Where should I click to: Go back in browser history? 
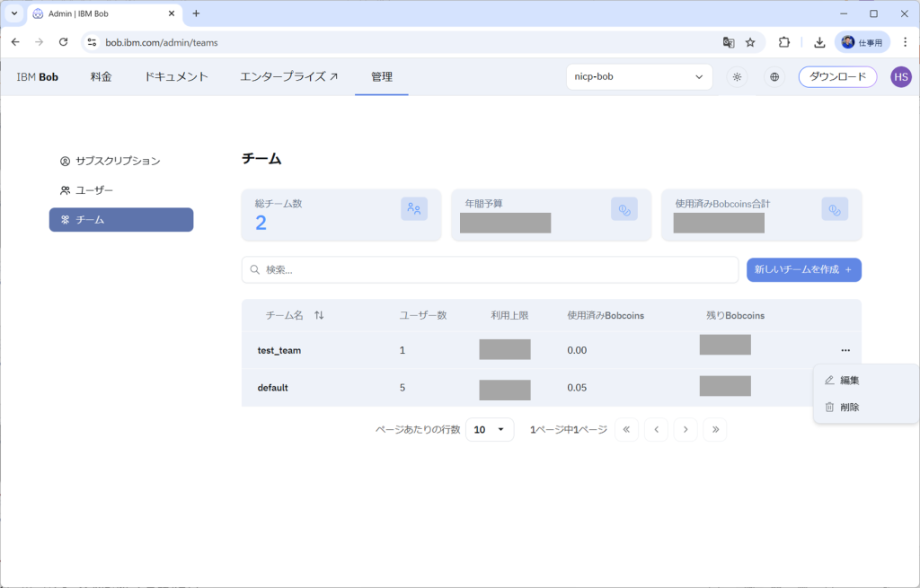15,42
